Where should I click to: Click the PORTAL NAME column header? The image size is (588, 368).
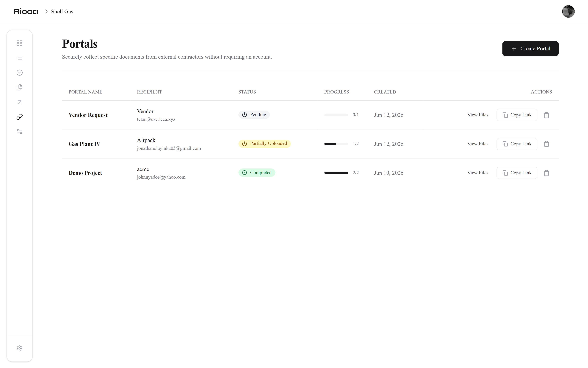tap(85, 92)
